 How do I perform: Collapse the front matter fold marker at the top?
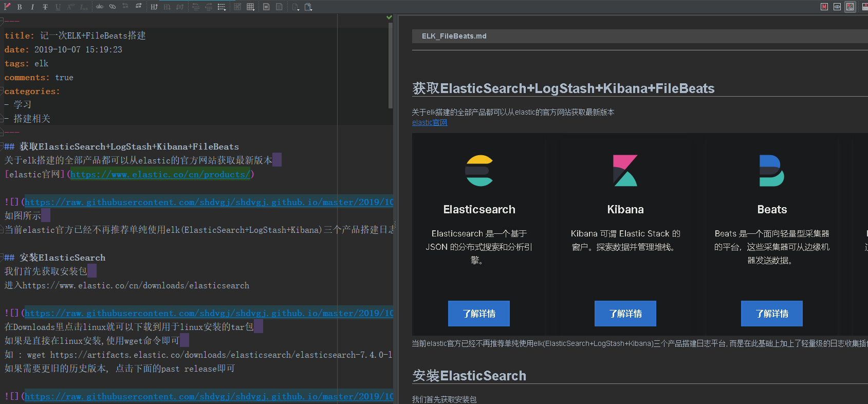coord(2,21)
